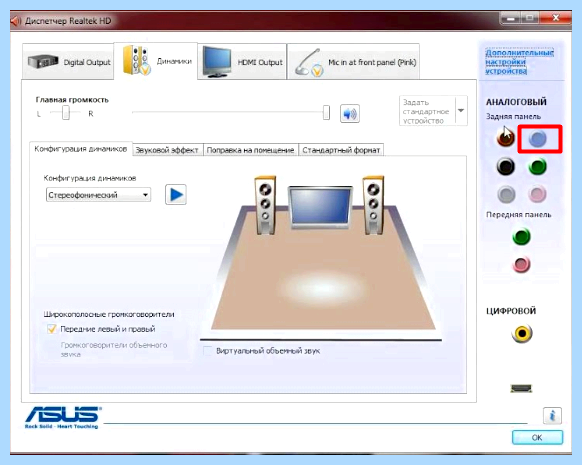Viewport: 582px width, 465px height.
Task: Select the Конфигурация динамиков sub-tab
Action: click(x=81, y=149)
